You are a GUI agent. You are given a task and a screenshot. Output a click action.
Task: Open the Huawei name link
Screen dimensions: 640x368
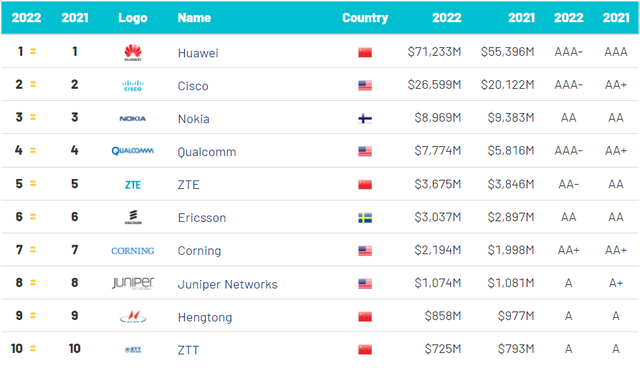[x=198, y=53]
